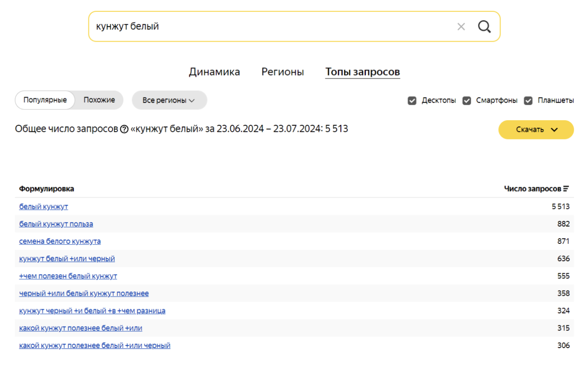
Task: Click the 5 513 count in белый кунжут row
Action: tap(561, 206)
